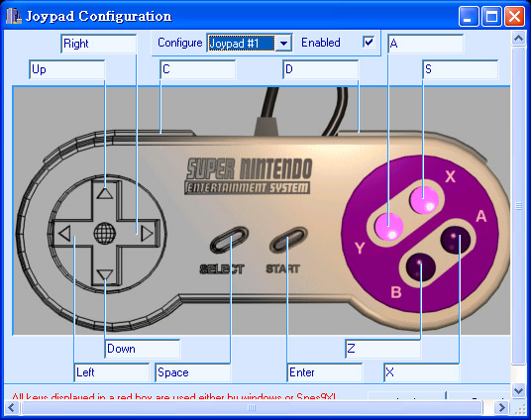Click the Joypad Configuration window icon
Image resolution: width=531 pixels, height=420 pixels.
[14, 16]
